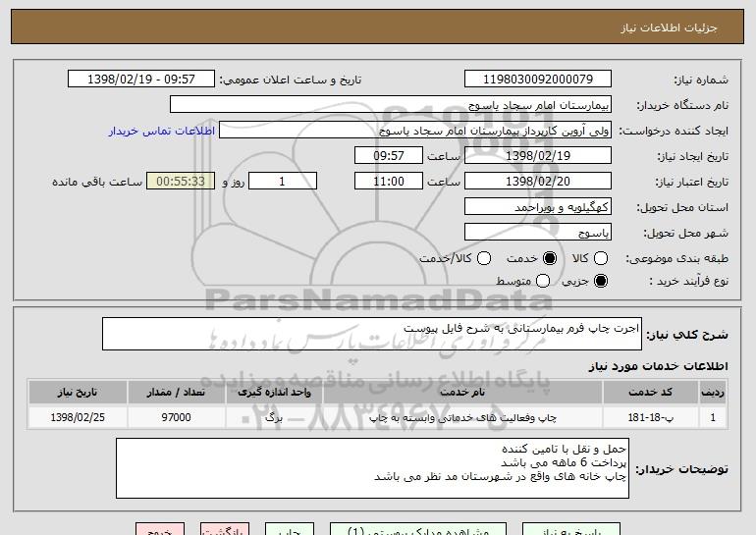This screenshot has width=756, height=535.
Task: Click the تعداد / مقدار column header
Action: coord(176,393)
